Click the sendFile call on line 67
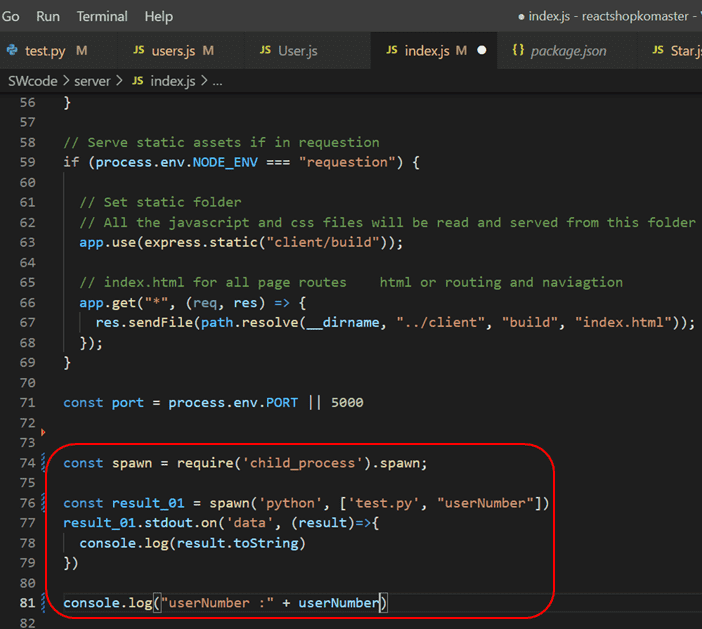The image size is (702, 629). pyautogui.click(x=156, y=322)
